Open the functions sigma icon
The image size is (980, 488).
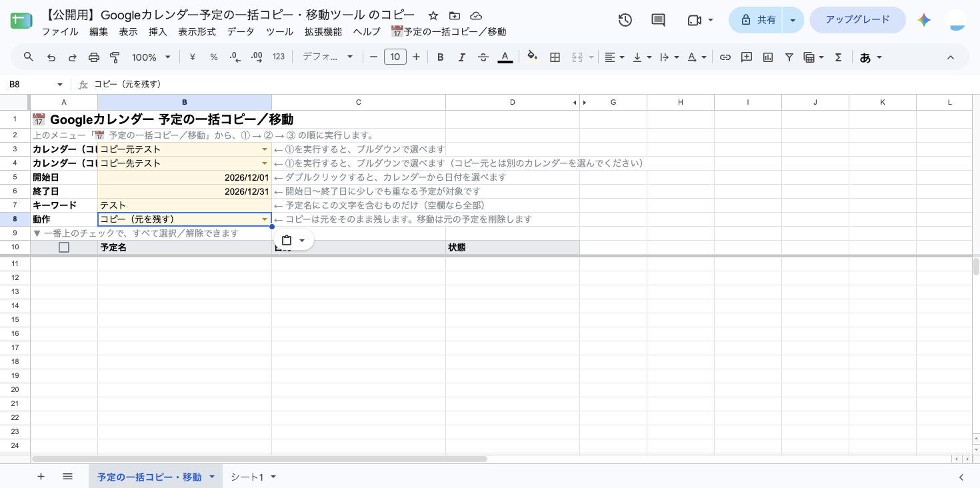839,57
